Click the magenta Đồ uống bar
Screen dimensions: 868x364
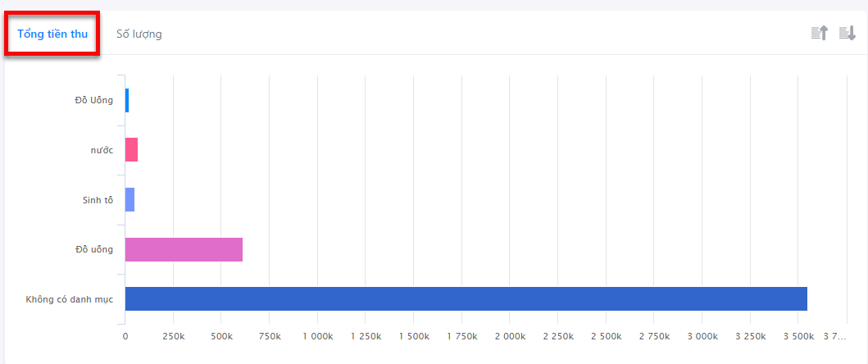[184, 249]
